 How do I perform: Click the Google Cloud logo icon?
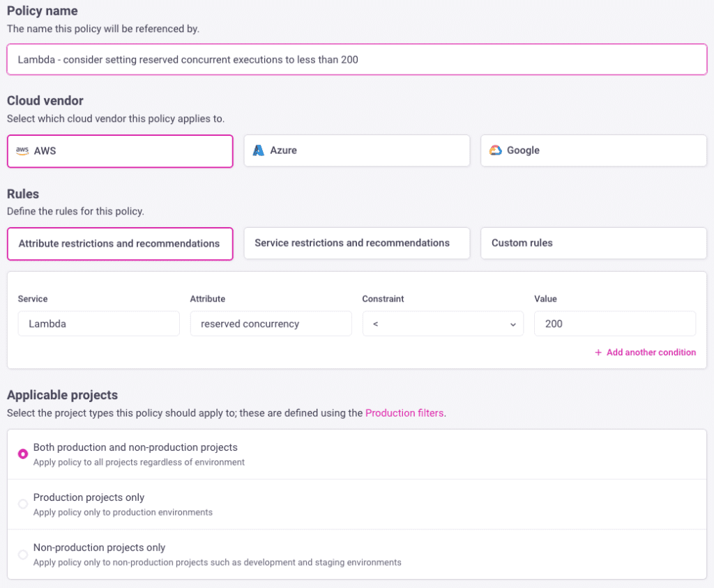pos(496,150)
